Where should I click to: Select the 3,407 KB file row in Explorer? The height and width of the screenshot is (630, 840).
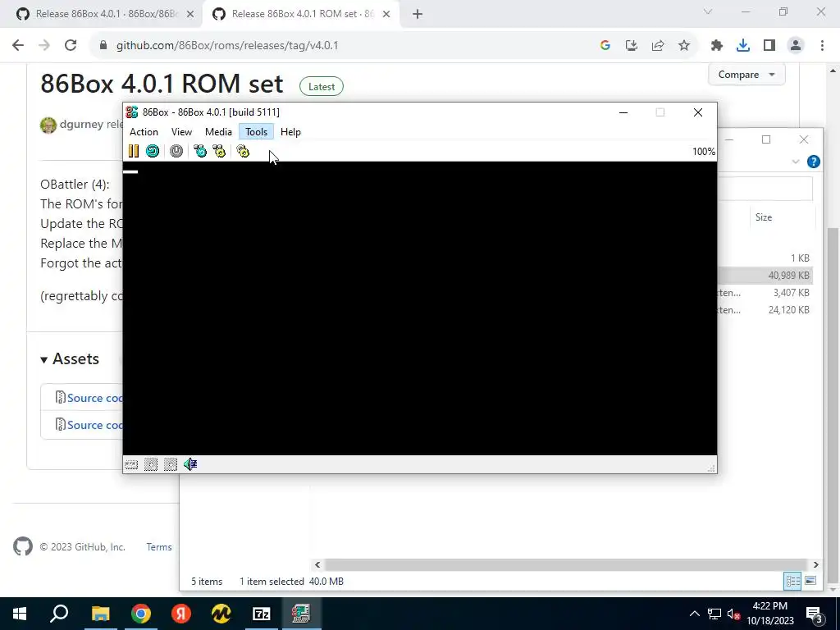(765, 293)
